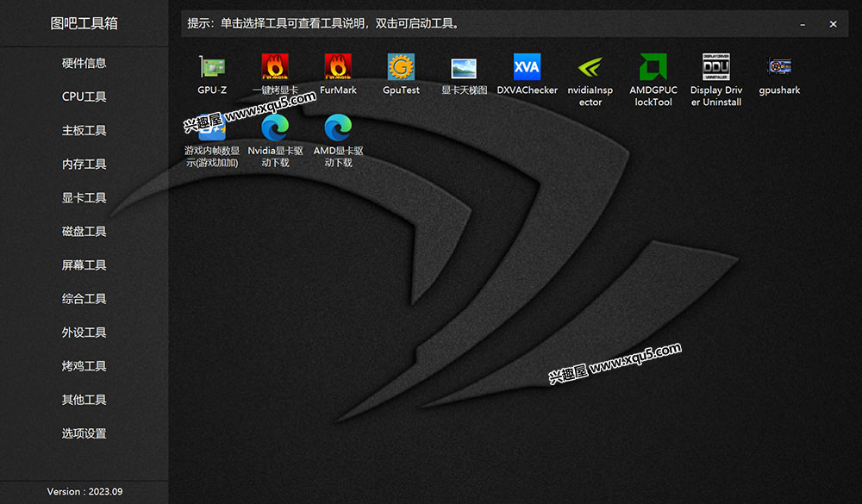Open the 烤鸡工具 category

point(84,366)
